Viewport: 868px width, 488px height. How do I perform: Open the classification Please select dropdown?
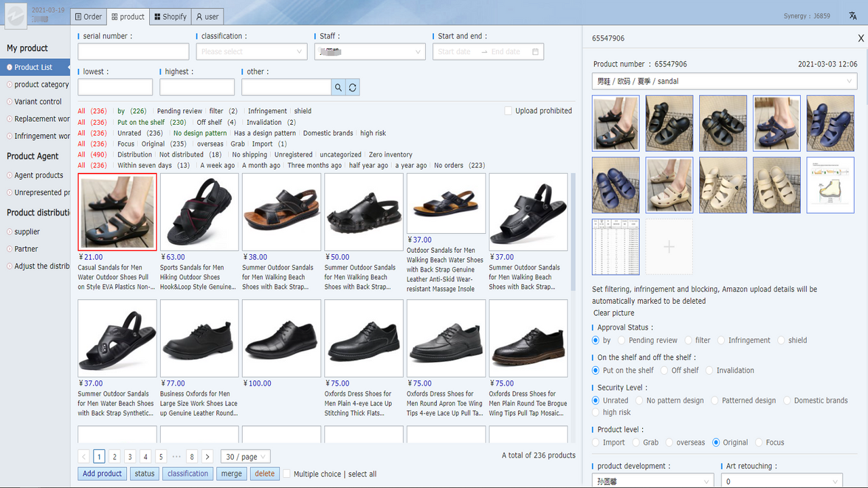[x=251, y=51]
